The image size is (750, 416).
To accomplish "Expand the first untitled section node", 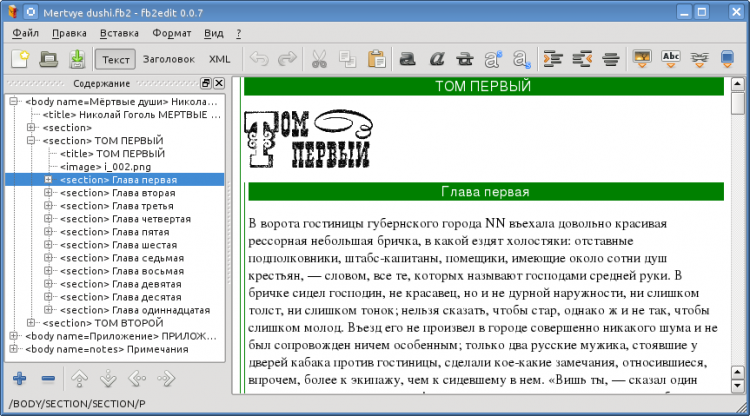I will pos(31,127).
